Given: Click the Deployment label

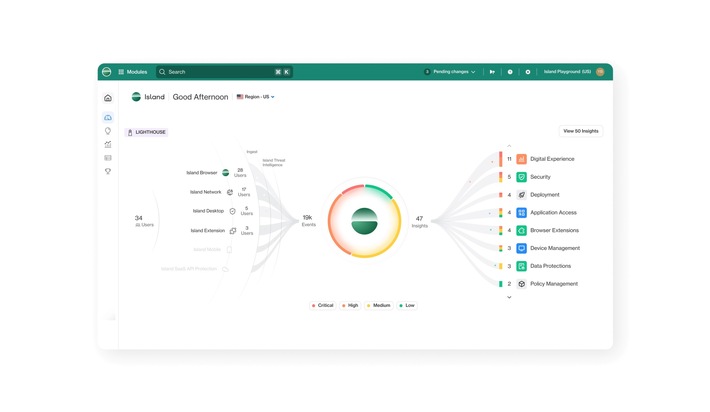Looking at the screenshot, I should 545,195.
